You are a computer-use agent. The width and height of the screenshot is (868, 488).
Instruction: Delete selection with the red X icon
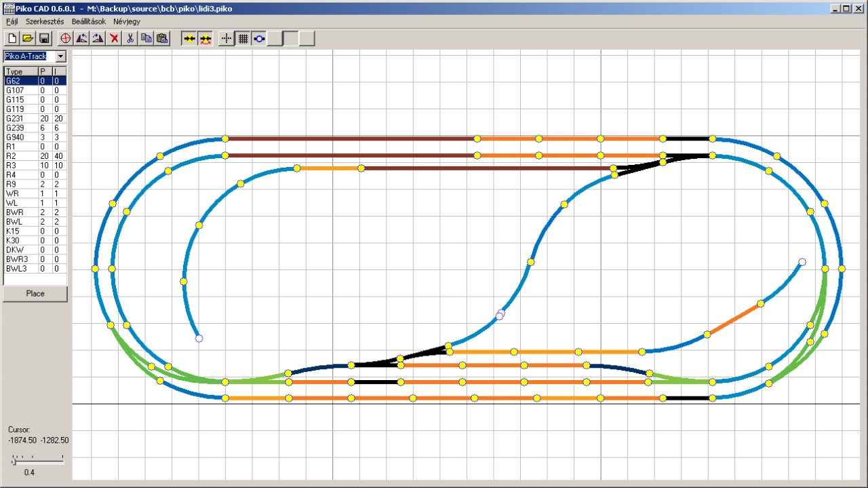coord(114,39)
